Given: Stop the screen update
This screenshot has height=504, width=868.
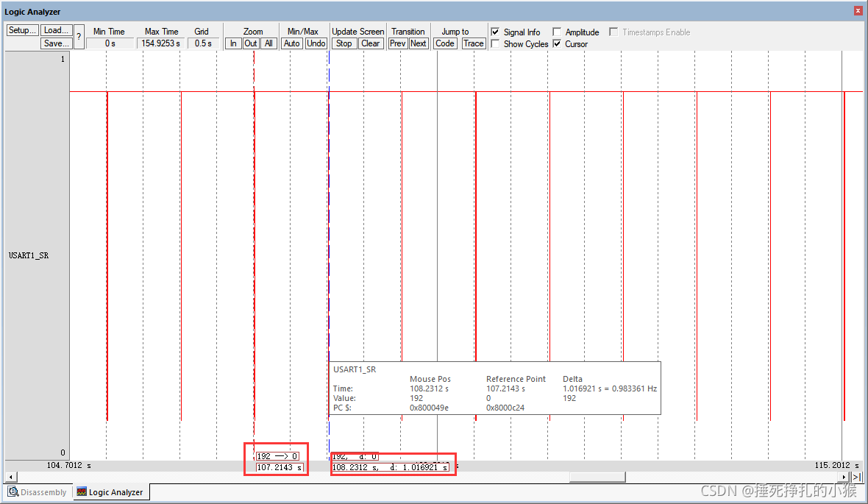Looking at the screenshot, I should point(344,43).
